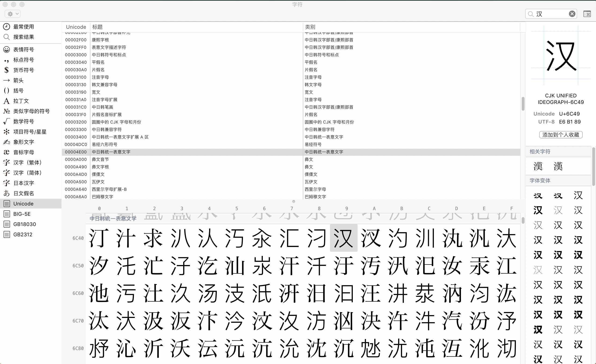Click 添加到个人收藏 button

pyautogui.click(x=561, y=135)
